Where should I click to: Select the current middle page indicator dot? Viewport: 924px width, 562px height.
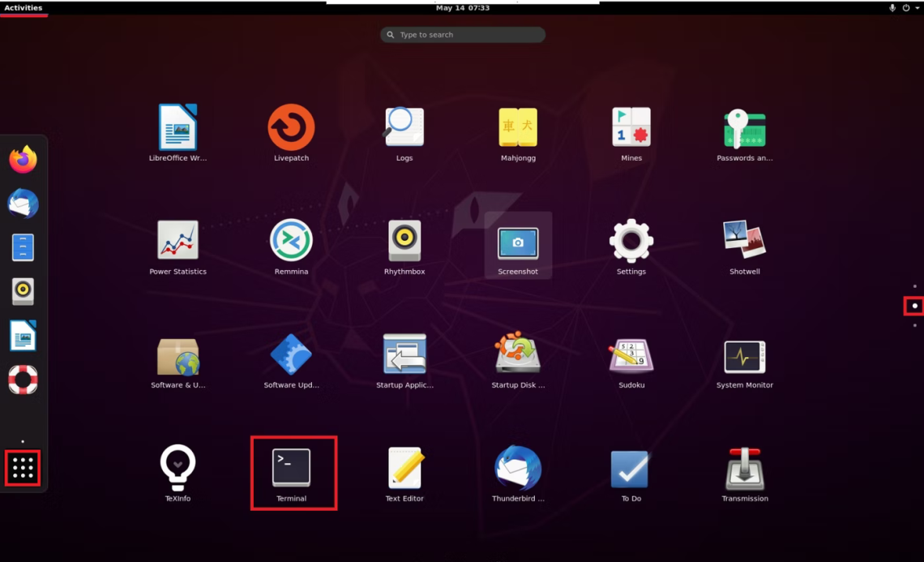[914, 306]
